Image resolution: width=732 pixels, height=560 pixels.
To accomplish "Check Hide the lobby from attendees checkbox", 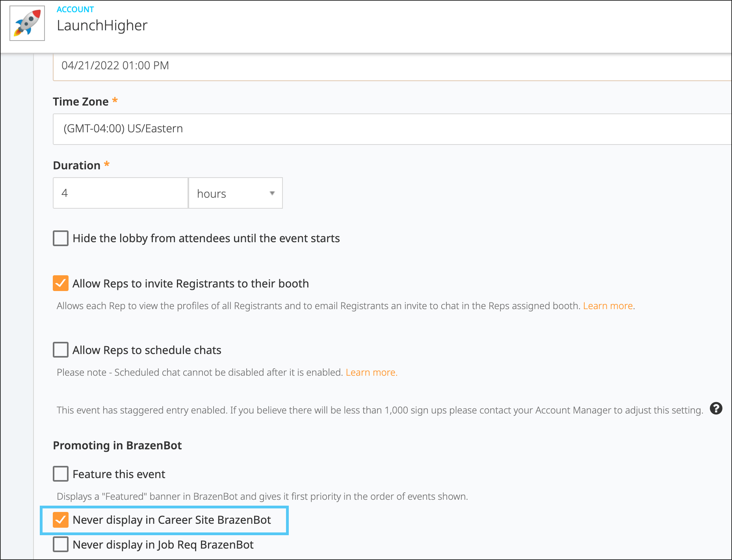I will coord(61,238).
